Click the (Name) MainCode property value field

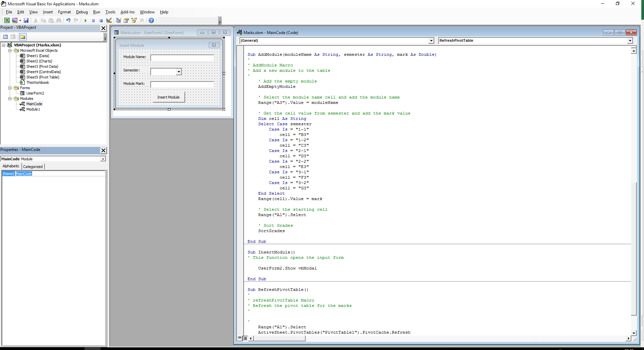[x=60, y=174]
